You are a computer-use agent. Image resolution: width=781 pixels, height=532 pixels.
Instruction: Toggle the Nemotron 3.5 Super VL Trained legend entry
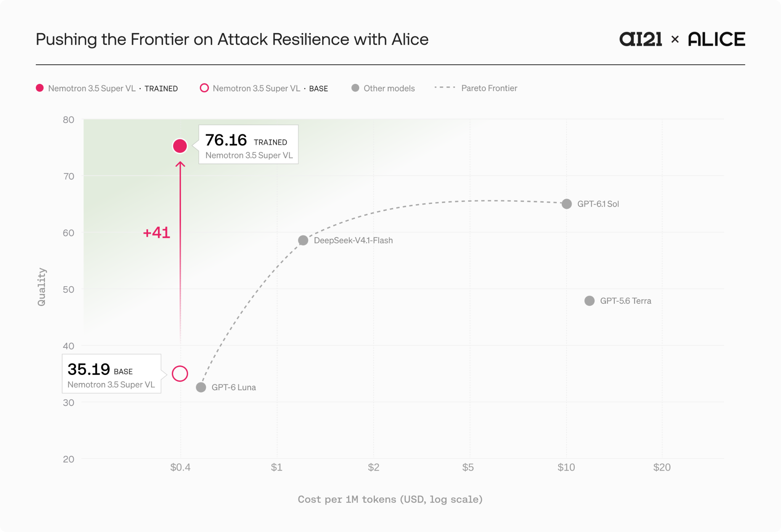tap(107, 88)
